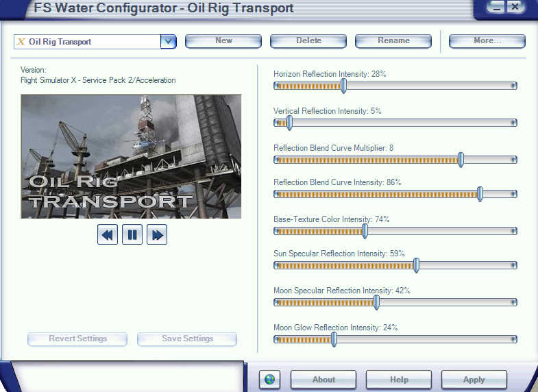Click Save Settings button
538x392 pixels.
pyautogui.click(x=187, y=339)
